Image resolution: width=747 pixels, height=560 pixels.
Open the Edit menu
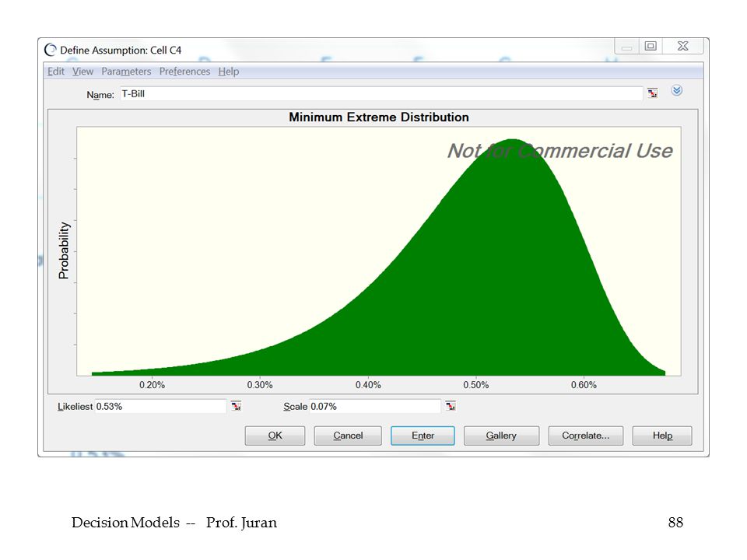click(55, 72)
